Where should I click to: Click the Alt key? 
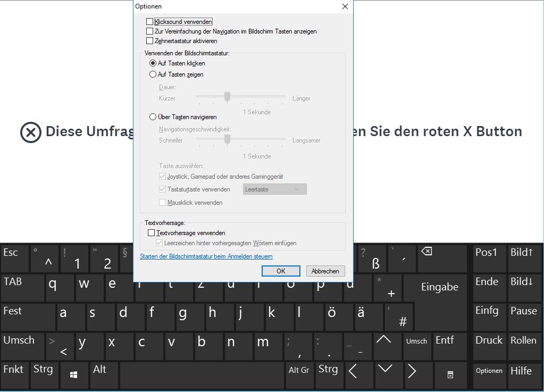104,374
